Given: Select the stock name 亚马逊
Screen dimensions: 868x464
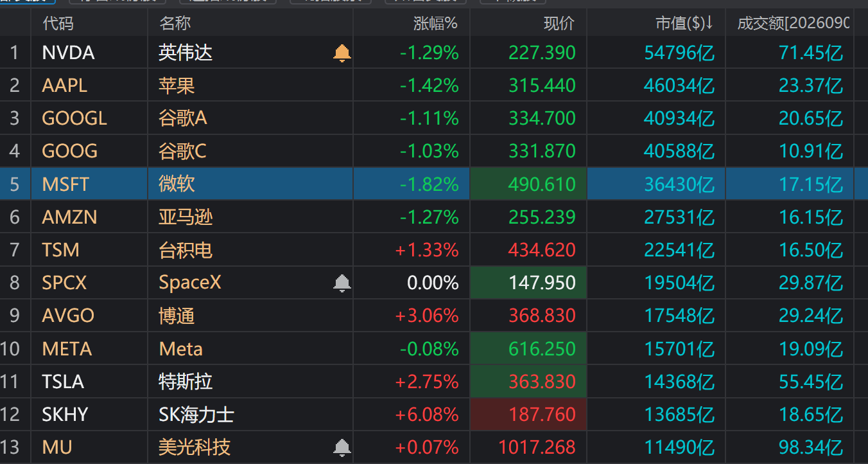Looking at the screenshot, I should (186, 217).
